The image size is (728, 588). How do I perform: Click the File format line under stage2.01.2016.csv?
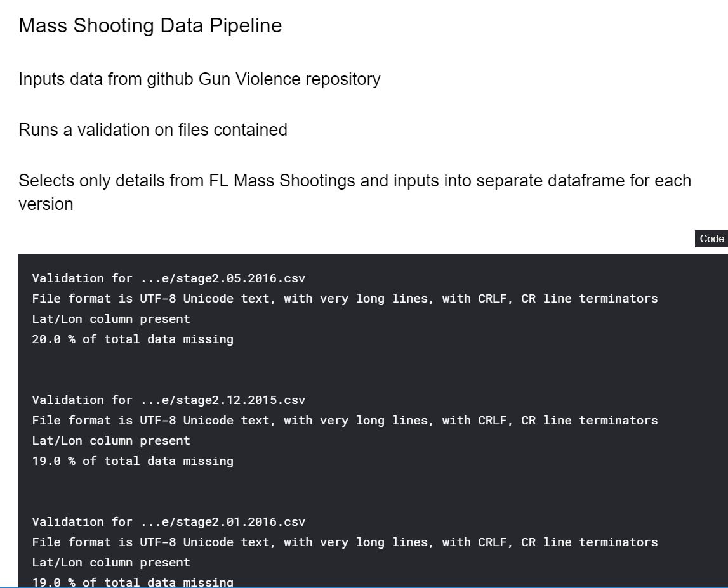click(345, 542)
